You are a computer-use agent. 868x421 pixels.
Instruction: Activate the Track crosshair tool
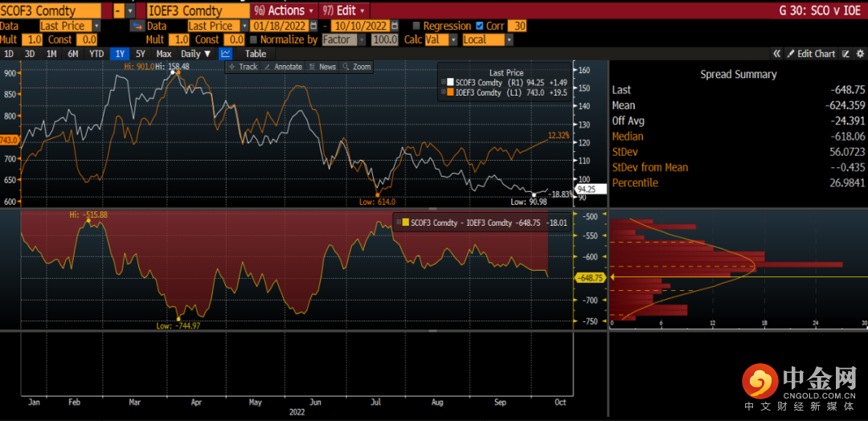[243, 67]
